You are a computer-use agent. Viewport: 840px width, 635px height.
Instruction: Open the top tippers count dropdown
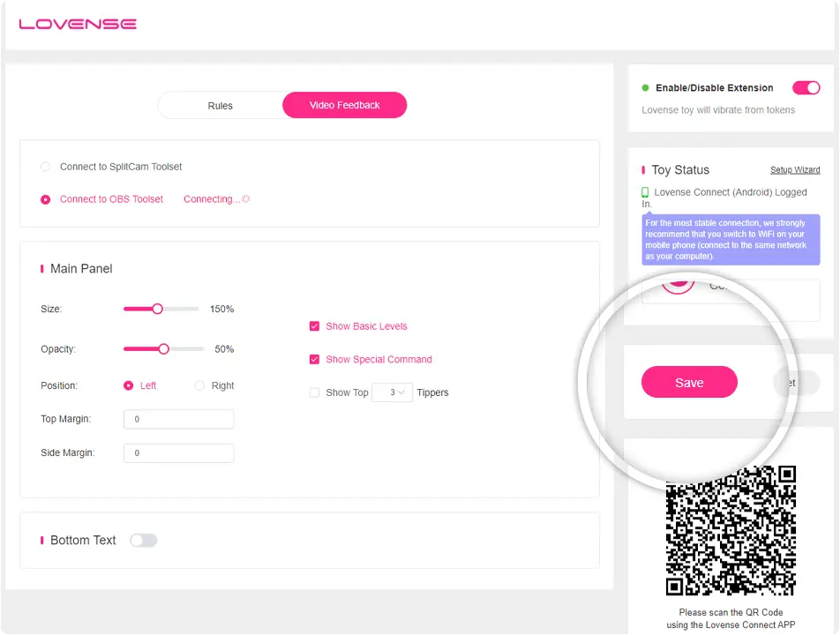pyautogui.click(x=392, y=392)
